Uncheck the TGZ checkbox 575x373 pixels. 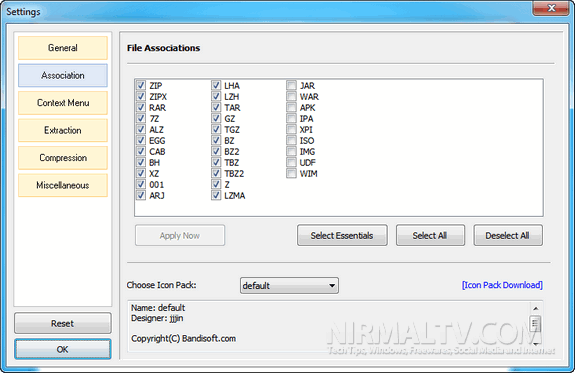[216, 129]
